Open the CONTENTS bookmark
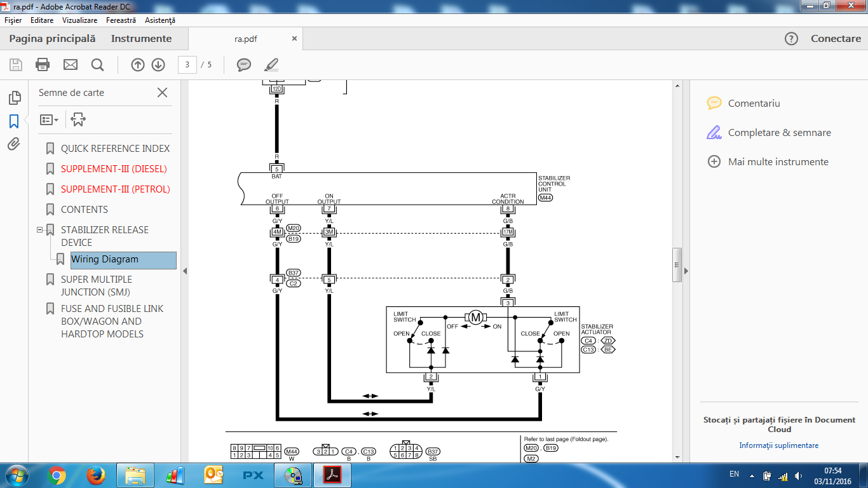The width and height of the screenshot is (868, 488). [x=85, y=210]
